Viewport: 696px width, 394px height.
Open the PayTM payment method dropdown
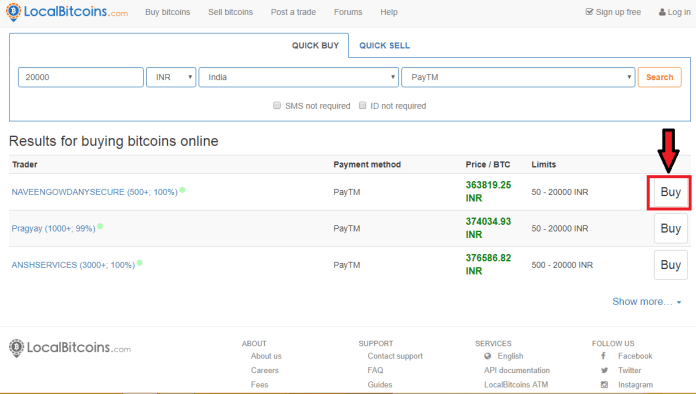click(x=518, y=77)
